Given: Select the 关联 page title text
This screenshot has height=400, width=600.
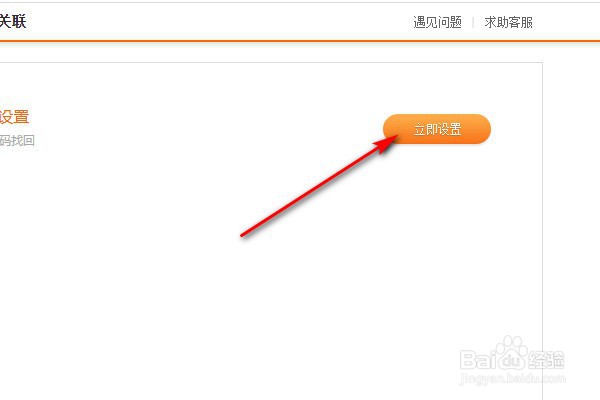Looking at the screenshot, I should (x=13, y=21).
